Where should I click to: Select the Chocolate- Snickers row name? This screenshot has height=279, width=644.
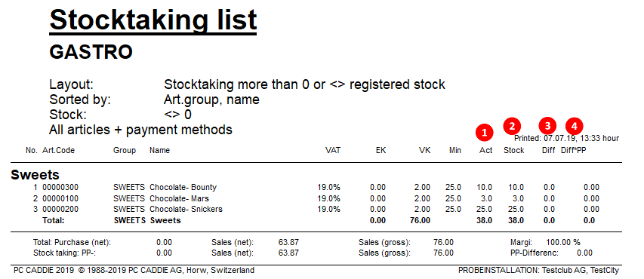pyautogui.click(x=186, y=210)
